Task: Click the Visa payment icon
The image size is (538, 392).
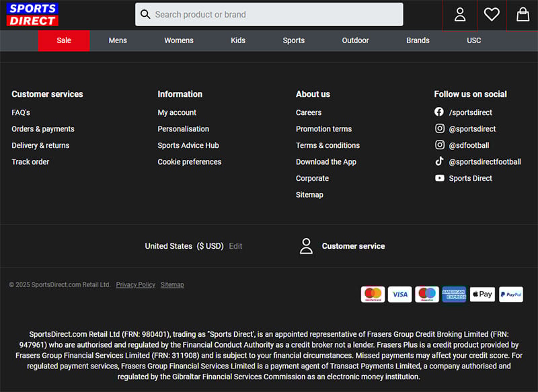Action: pyautogui.click(x=399, y=295)
